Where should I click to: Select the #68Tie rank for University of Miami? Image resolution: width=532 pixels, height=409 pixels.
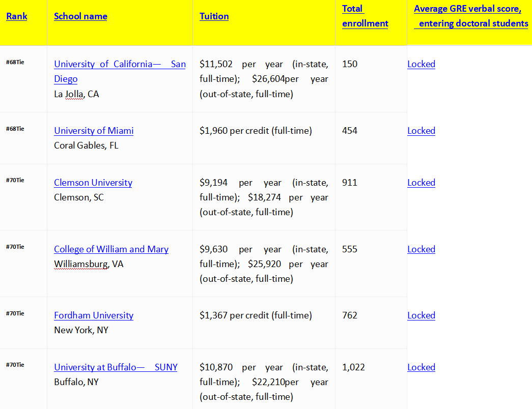15,129
